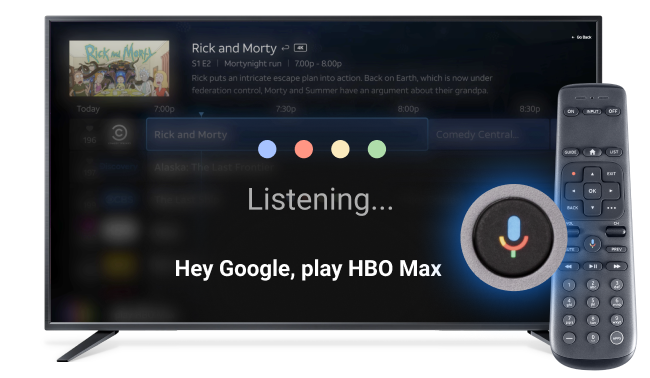Turn the TV off with the OFF button

click(613, 111)
